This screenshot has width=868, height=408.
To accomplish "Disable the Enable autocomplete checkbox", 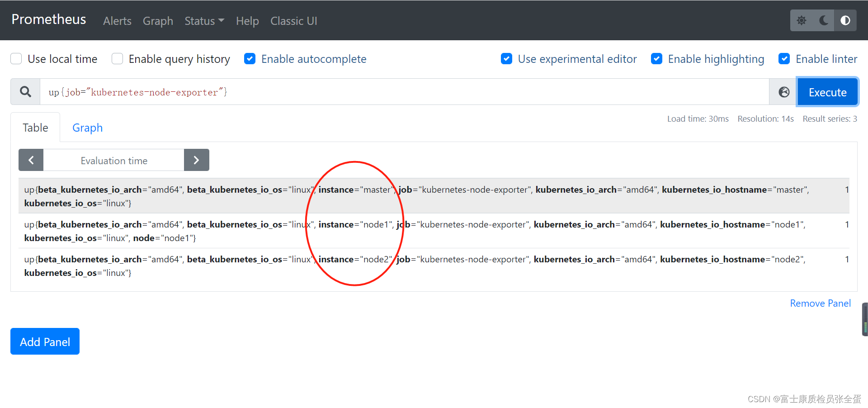I will (x=250, y=59).
